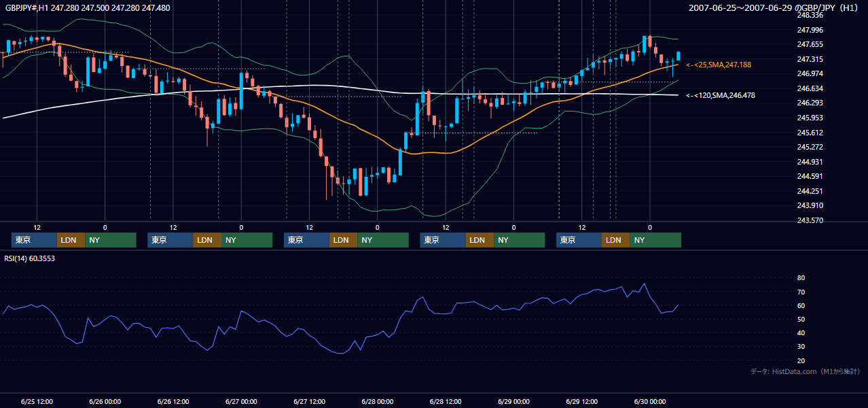This screenshot has width=868, height=408.
Task: Click RSI scale value 30
Action: click(x=801, y=347)
